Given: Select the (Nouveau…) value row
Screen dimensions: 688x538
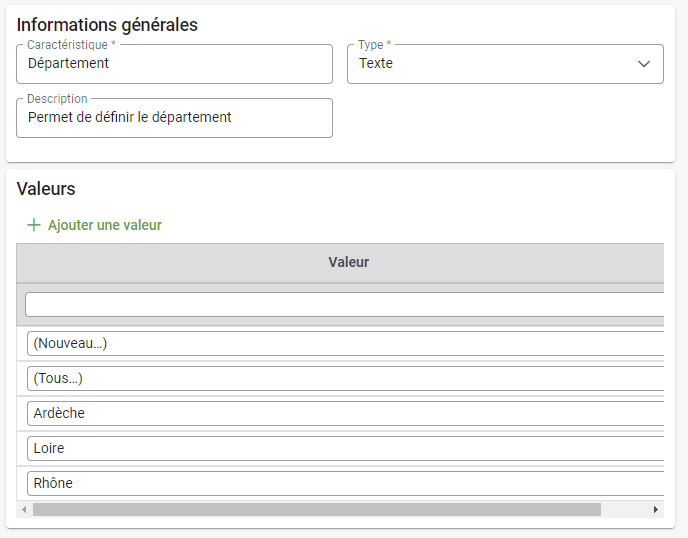Looking at the screenshot, I should [x=345, y=343].
